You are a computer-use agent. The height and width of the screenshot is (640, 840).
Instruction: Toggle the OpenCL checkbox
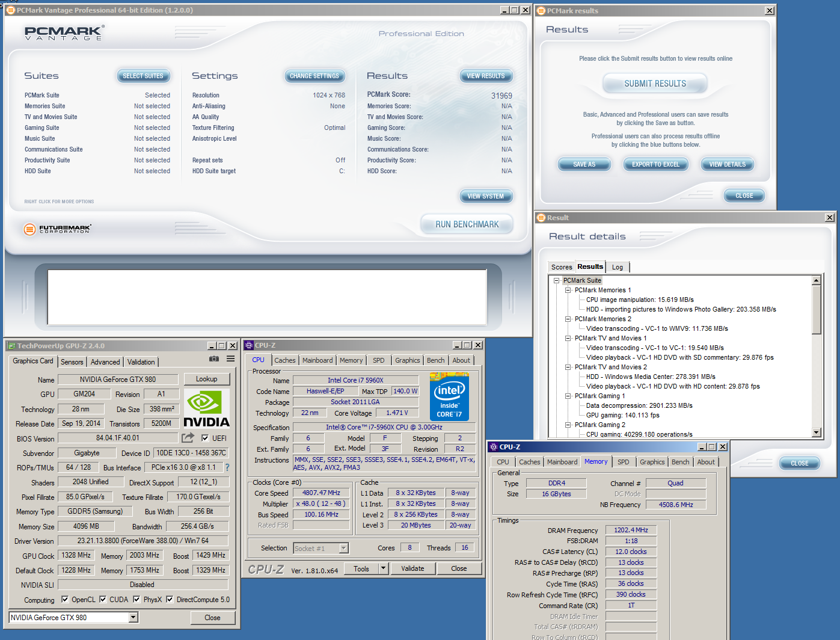pos(65,600)
